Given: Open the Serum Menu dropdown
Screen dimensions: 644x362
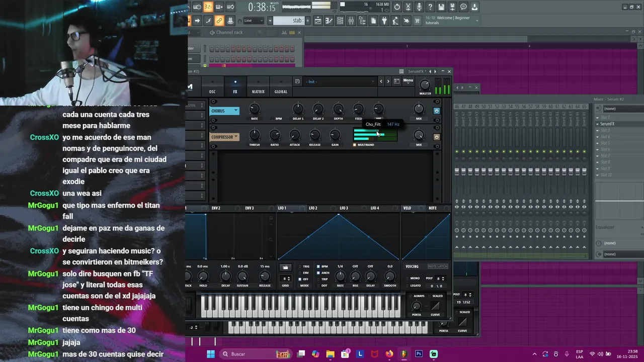Looking at the screenshot, I should [408, 80].
